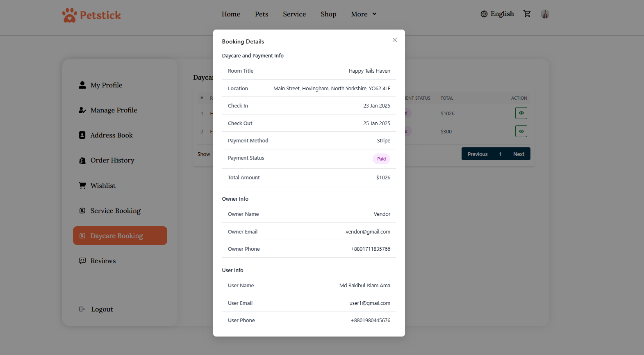Open the Service menu item
Image resolution: width=644 pixels, height=355 pixels.
pos(294,14)
